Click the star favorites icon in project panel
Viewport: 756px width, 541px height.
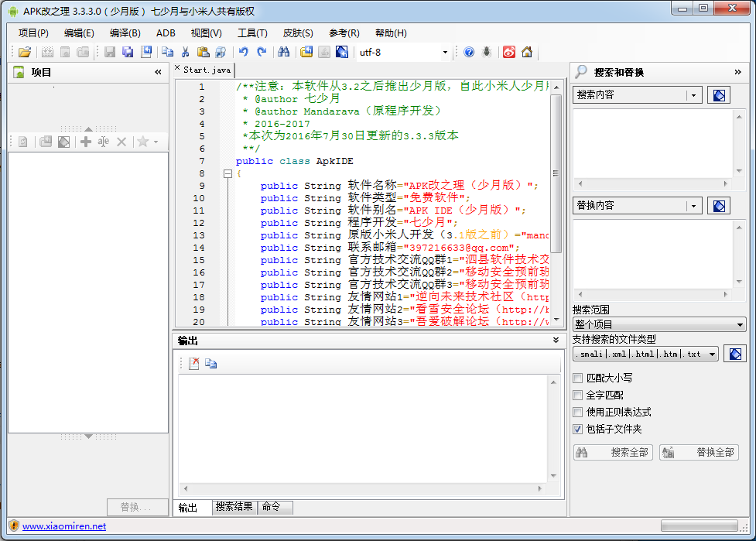pyautogui.click(x=142, y=142)
